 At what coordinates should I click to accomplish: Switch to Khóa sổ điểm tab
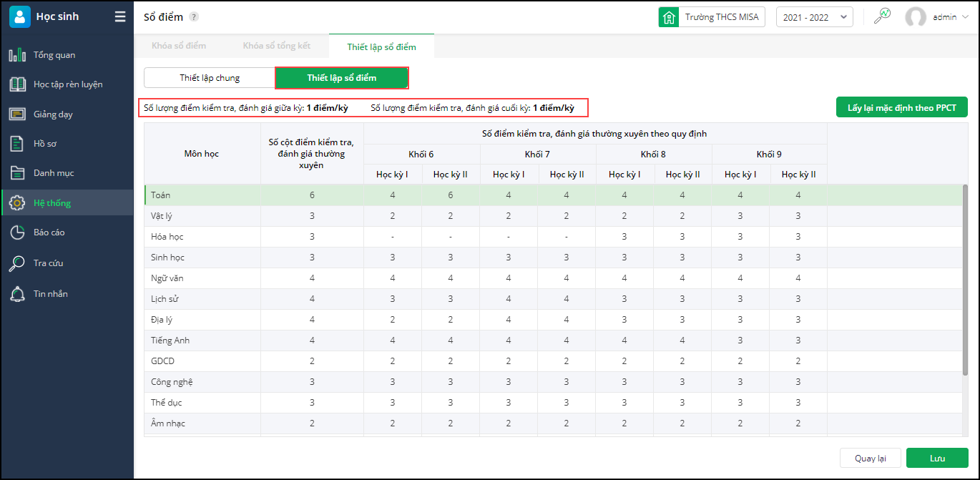[179, 46]
